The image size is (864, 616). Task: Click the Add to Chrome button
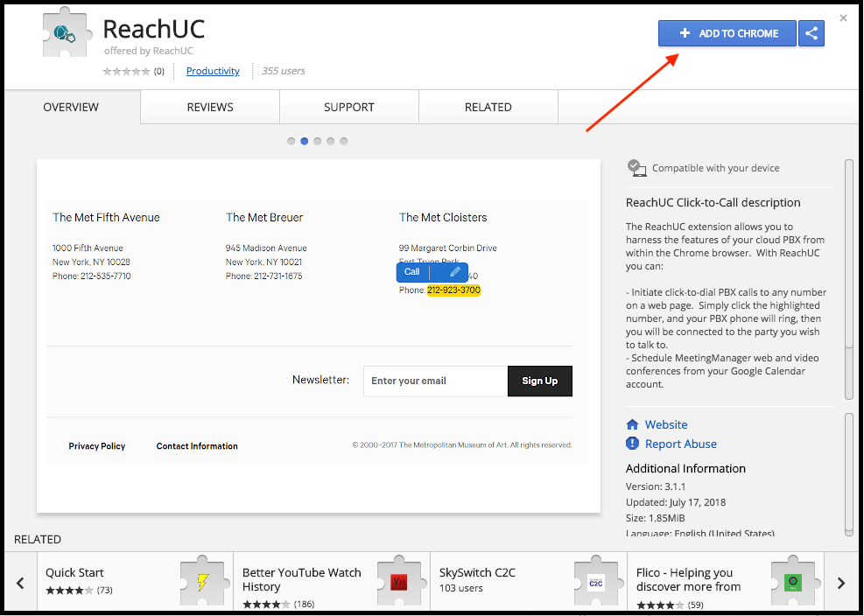tap(727, 32)
